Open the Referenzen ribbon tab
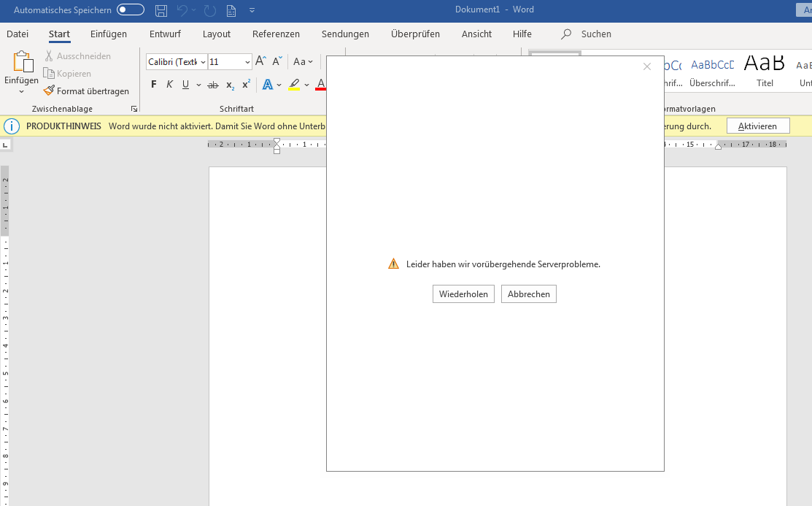The height and width of the screenshot is (506, 812). pos(276,34)
